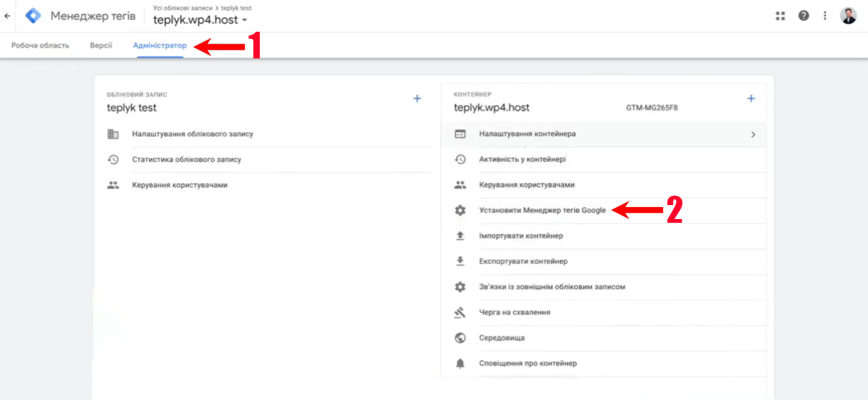
Task: Click the container settings window icon
Action: point(460,134)
